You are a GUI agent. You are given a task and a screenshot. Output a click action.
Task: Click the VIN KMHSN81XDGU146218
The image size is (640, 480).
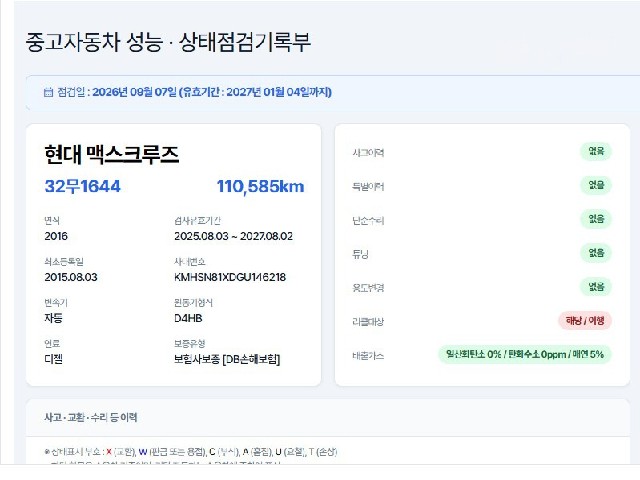pyautogui.click(x=230, y=277)
